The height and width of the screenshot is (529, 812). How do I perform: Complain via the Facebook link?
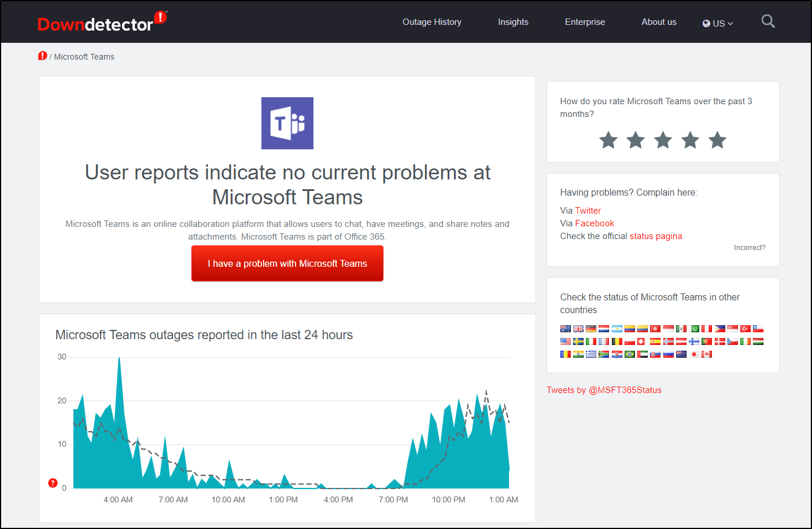coord(595,223)
